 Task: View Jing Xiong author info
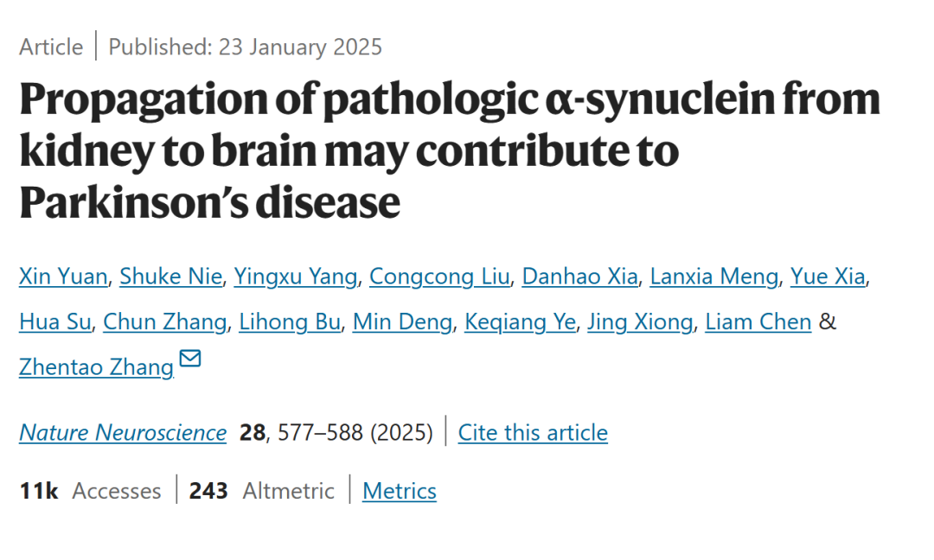coord(640,322)
